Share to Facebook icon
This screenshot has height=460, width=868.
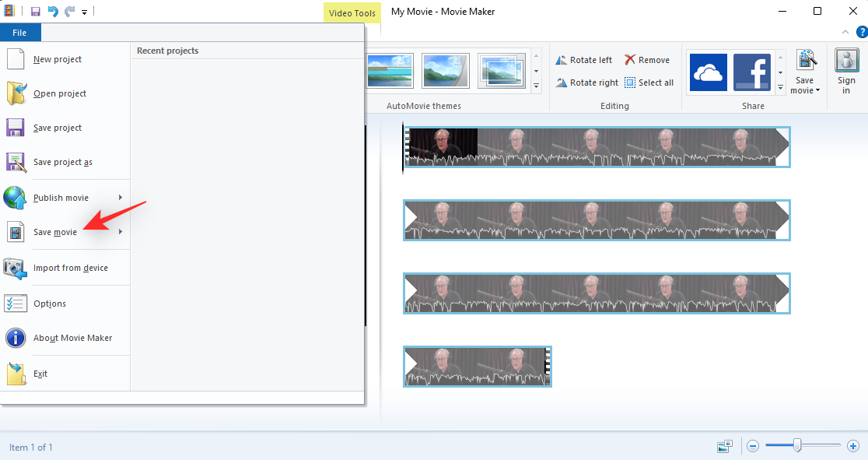click(752, 72)
